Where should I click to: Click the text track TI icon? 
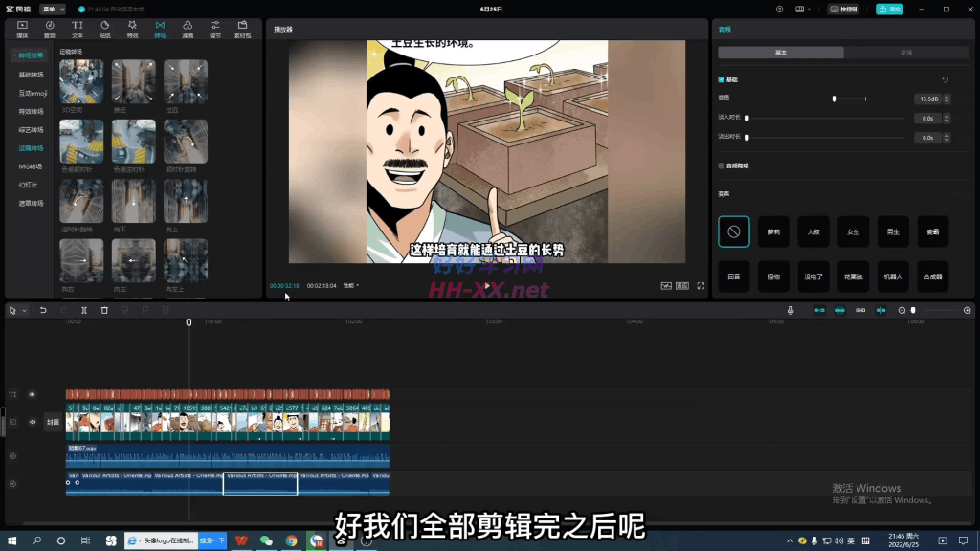tap(12, 395)
